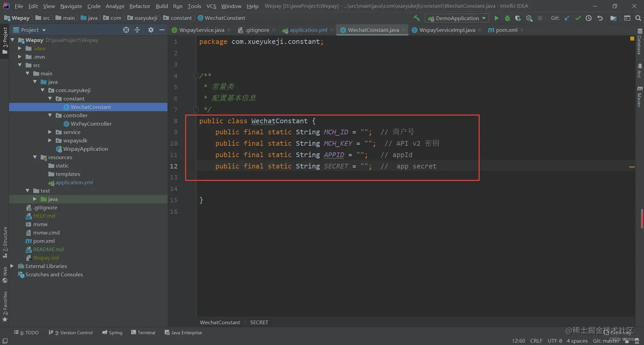Click the red error stripe marker in the editor scrollbar
Viewport: 644px width, 345px height.
(641, 218)
